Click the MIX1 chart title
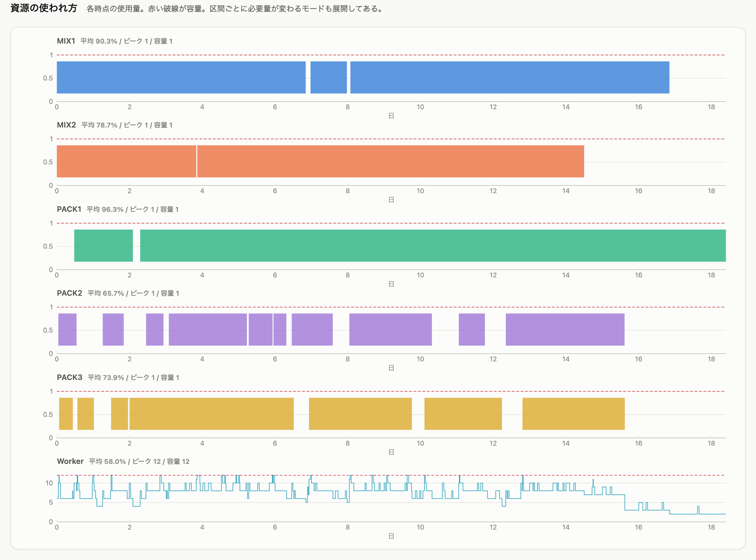This screenshot has height=560, width=756. pyautogui.click(x=66, y=41)
